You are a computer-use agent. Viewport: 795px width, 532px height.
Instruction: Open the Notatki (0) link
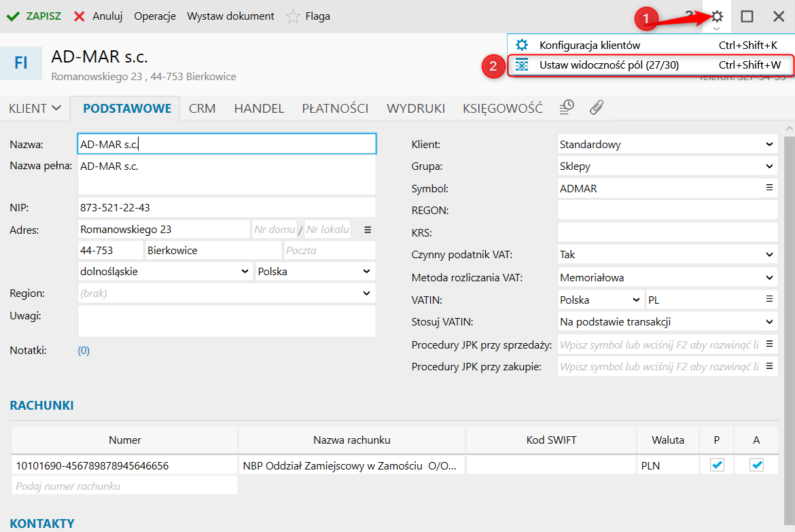(84, 351)
